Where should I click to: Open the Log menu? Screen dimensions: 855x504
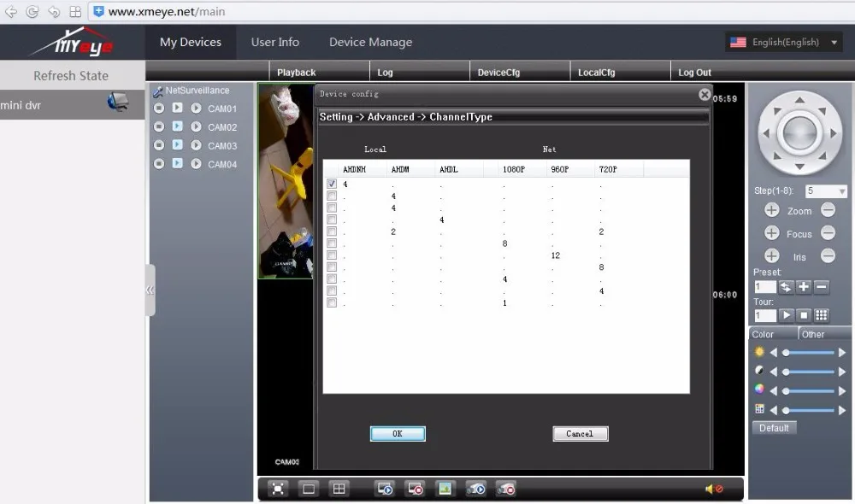coord(385,73)
